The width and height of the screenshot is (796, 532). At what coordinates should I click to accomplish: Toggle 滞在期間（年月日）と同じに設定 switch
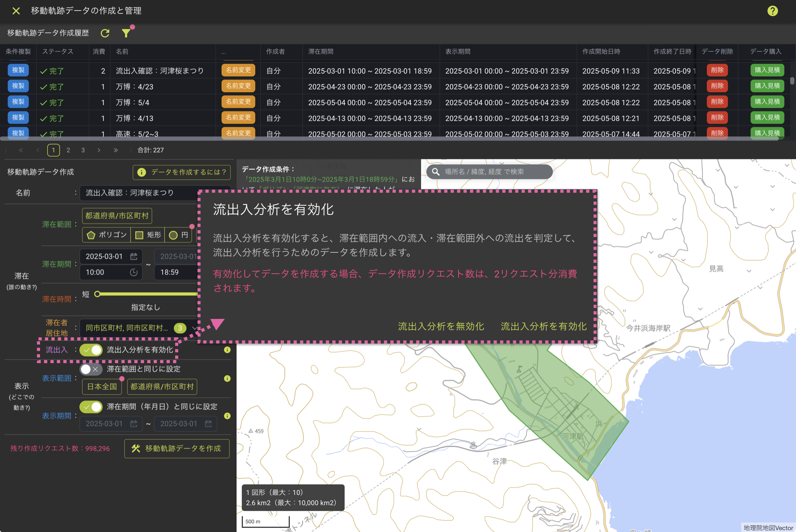pos(91,407)
